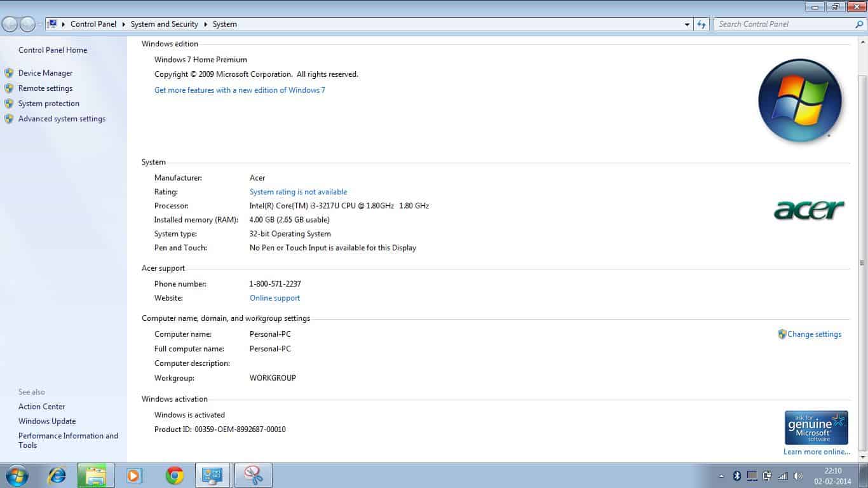Open Performance Information and Tools link

68,440
